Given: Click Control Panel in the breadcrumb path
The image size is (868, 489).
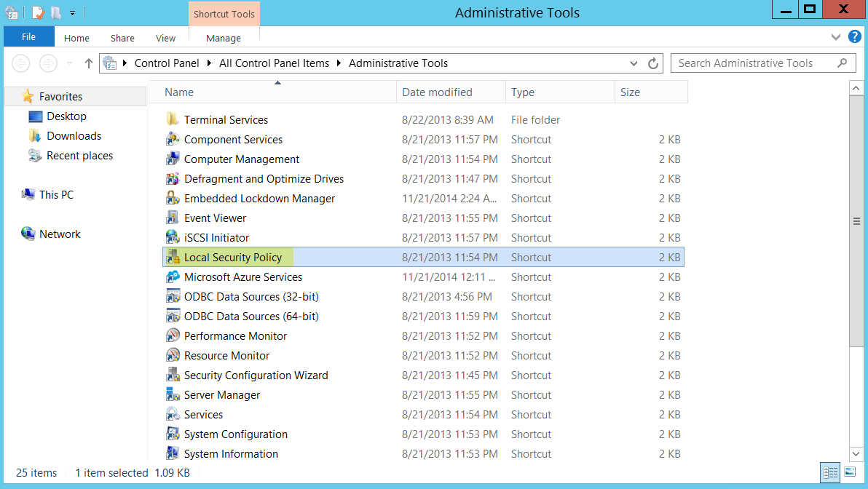Looking at the screenshot, I should [x=167, y=63].
